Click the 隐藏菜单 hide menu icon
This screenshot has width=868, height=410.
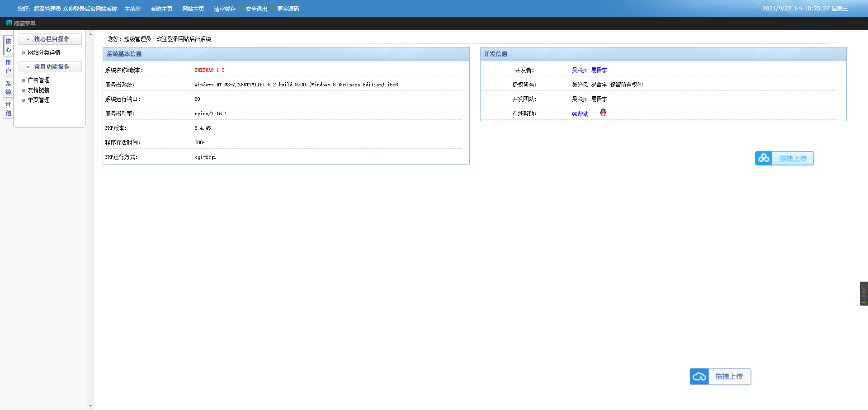click(x=9, y=23)
